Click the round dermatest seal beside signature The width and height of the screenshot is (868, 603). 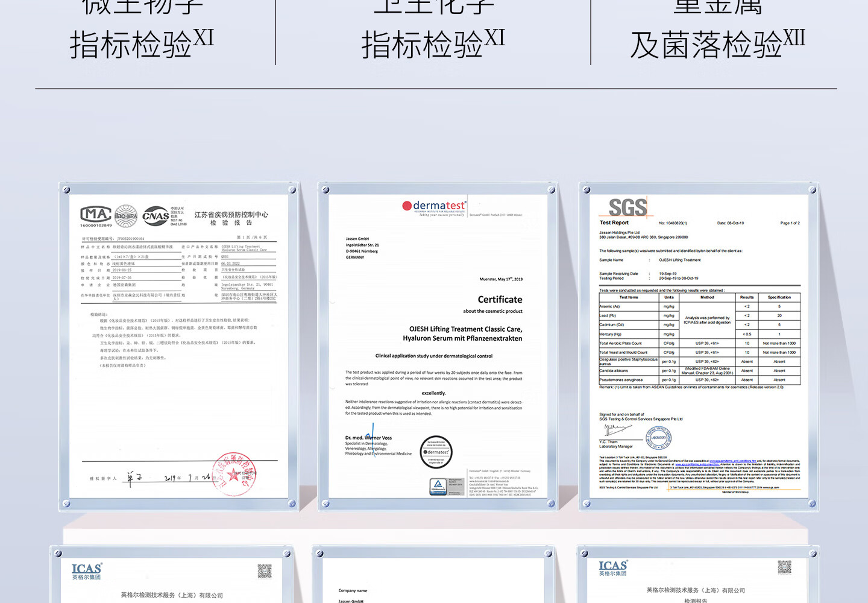pos(436,452)
